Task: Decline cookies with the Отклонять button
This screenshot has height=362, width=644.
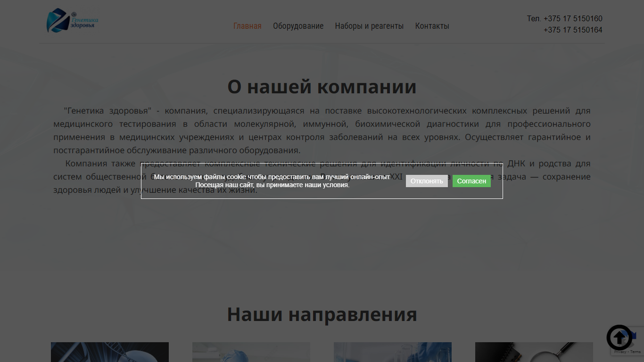Action: click(x=427, y=181)
